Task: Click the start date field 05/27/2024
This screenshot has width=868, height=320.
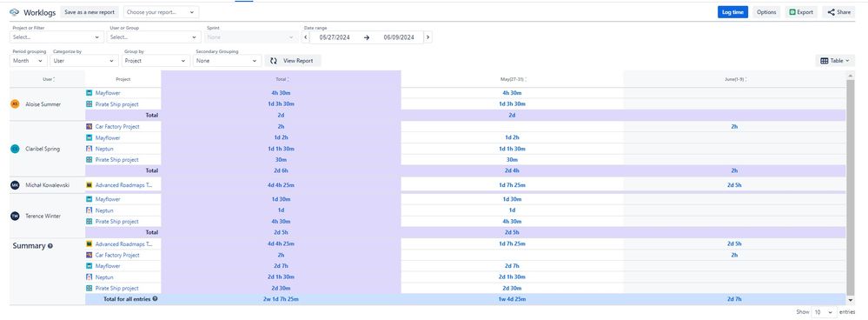Action: (x=335, y=37)
